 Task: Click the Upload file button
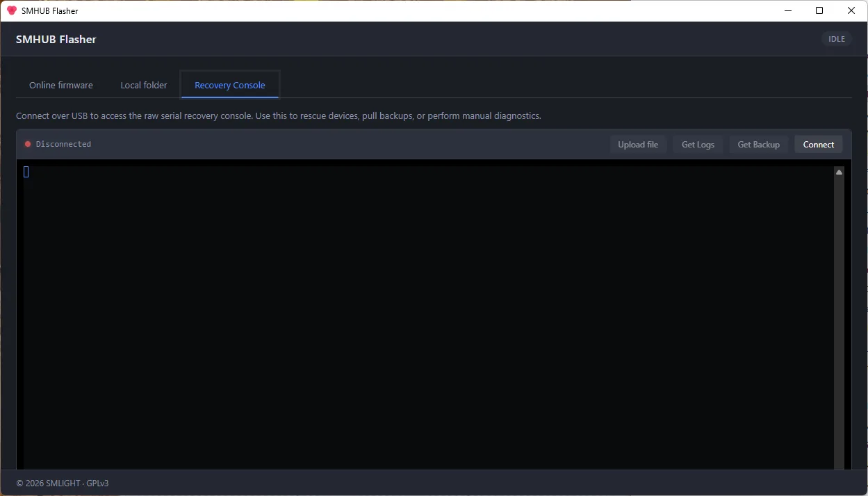coord(638,145)
